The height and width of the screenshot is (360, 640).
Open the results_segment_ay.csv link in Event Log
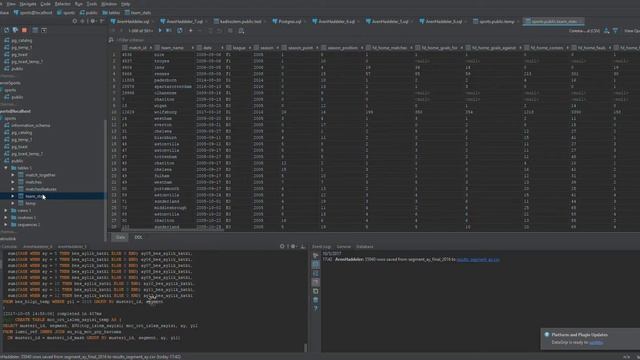click(x=478, y=260)
